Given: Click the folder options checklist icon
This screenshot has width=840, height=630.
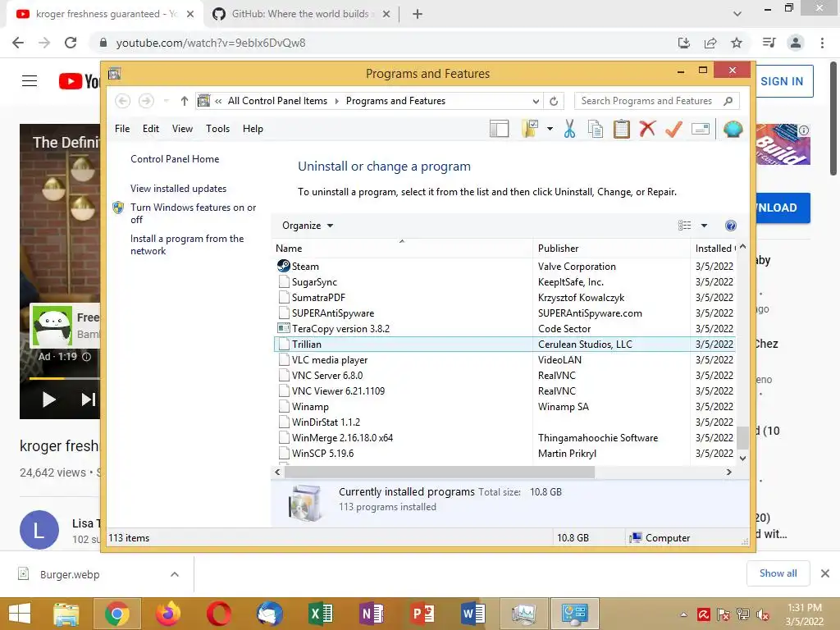Looking at the screenshot, I should pyautogui.click(x=530, y=129).
